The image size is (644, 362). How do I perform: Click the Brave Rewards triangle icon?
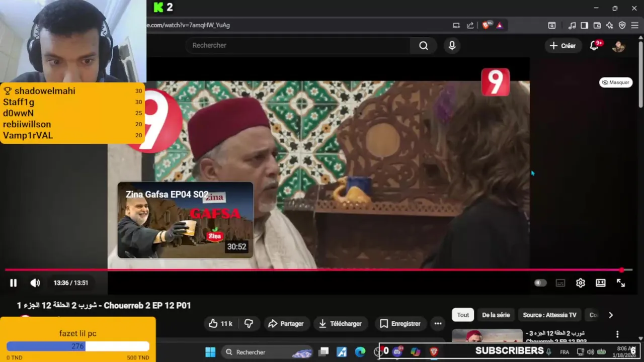[500, 25]
